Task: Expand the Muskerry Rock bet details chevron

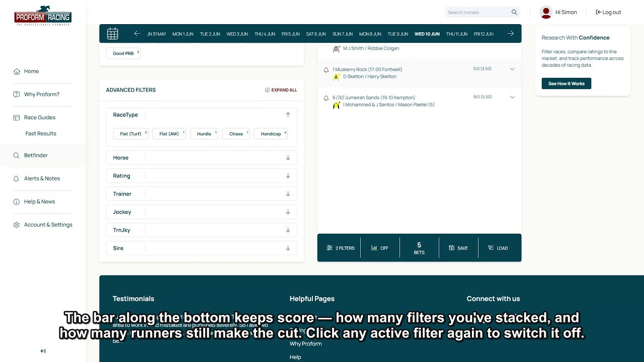Action: click(x=512, y=69)
